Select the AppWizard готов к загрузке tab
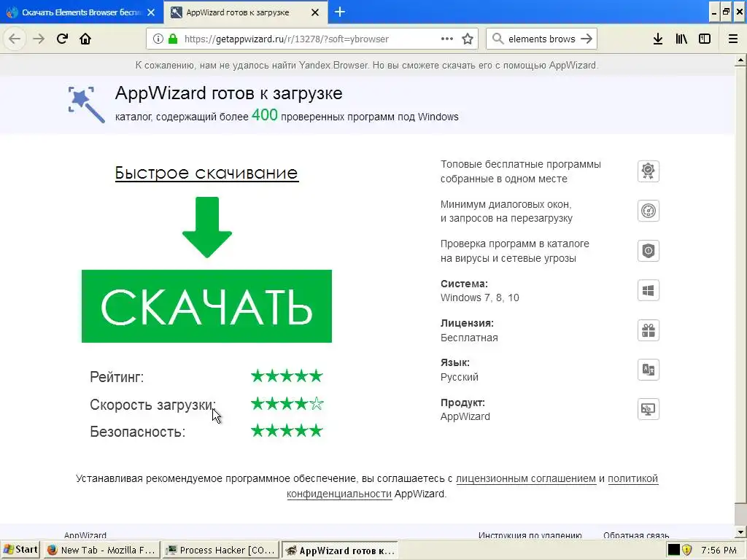 (x=245, y=12)
